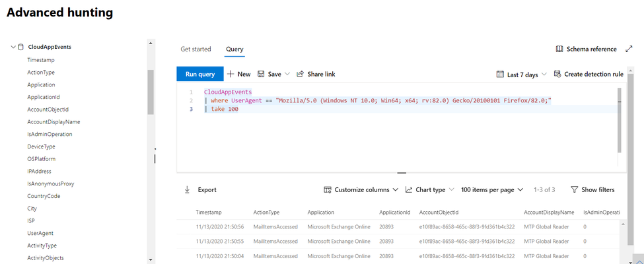Open the Customize columns dropdown
This screenshot has height=264, width=644.
(x=396, y=189)
